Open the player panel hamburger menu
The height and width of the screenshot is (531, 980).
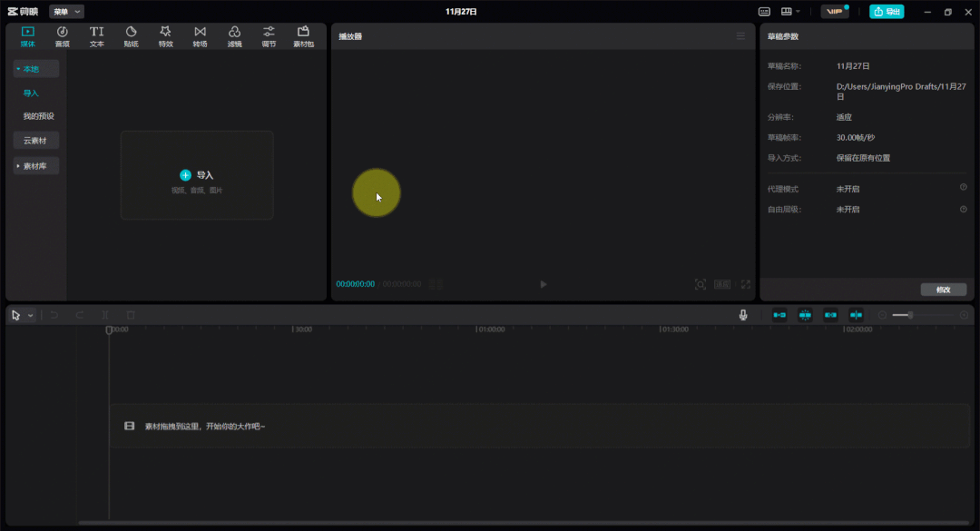(740, 36)
